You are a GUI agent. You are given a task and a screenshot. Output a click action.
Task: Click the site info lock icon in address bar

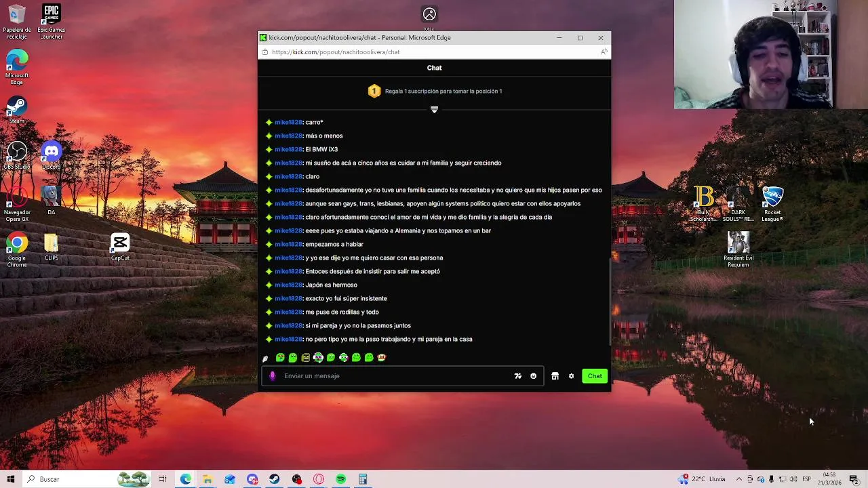point(265,52)
